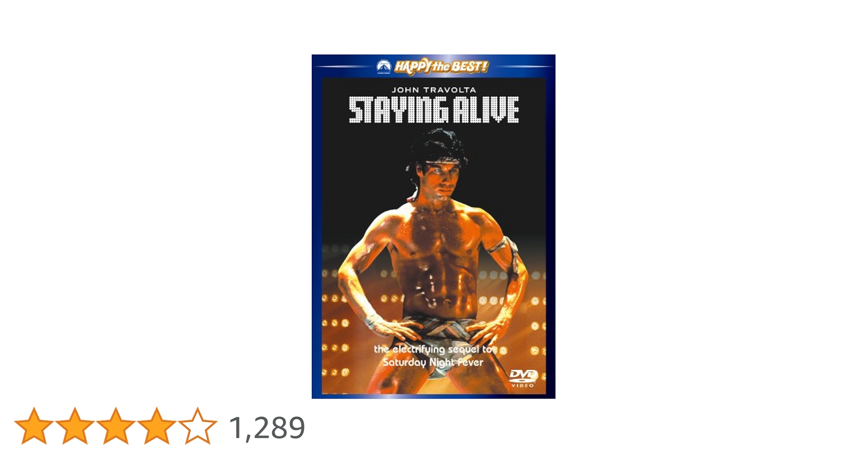Click the second filled rating star
The image size is (868, 454).
pos(75,426)
